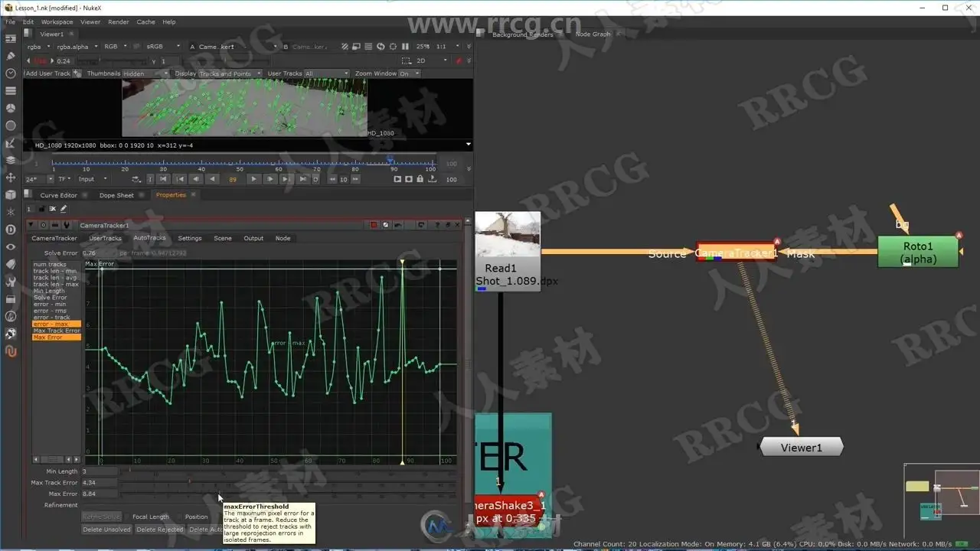Click the Delete Rejected button
980x551 pixels.
160,530
